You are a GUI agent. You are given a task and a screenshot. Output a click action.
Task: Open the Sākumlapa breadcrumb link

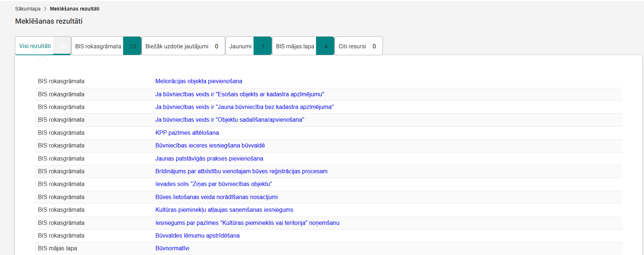coord(28,9)
